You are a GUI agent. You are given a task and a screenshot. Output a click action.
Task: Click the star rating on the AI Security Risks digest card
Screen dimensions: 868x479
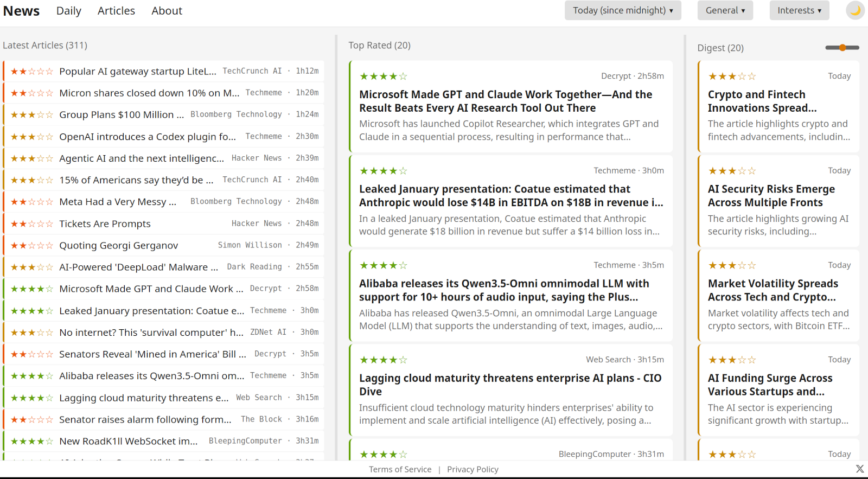[732, 171]
